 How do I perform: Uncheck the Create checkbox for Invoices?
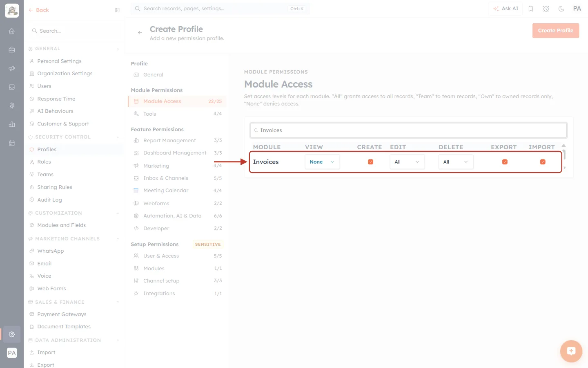point(371,162)
